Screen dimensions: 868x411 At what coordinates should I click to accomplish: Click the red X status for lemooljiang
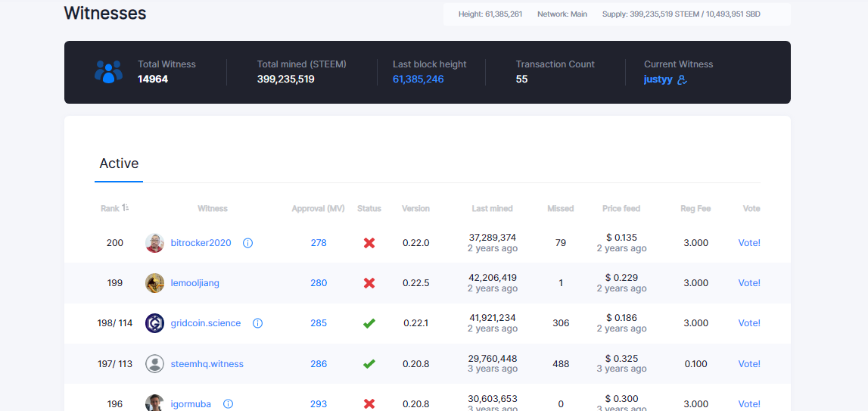(369, 283)
